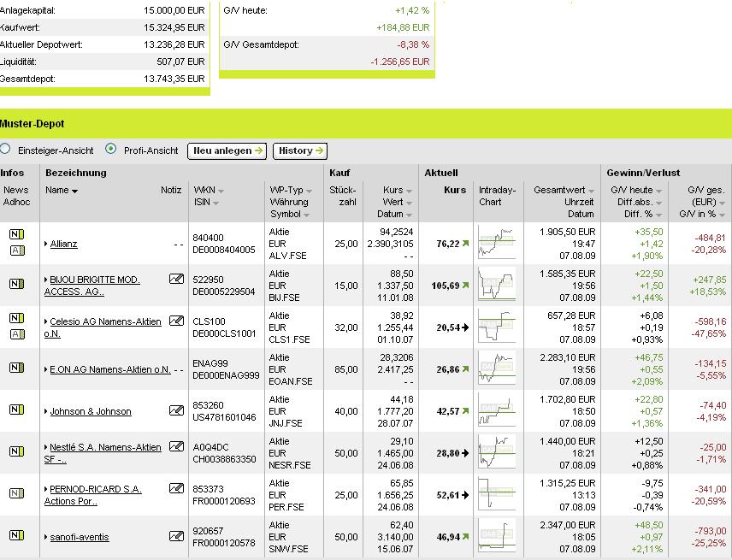Edit note for sanofi-aventis

point(176,536)
